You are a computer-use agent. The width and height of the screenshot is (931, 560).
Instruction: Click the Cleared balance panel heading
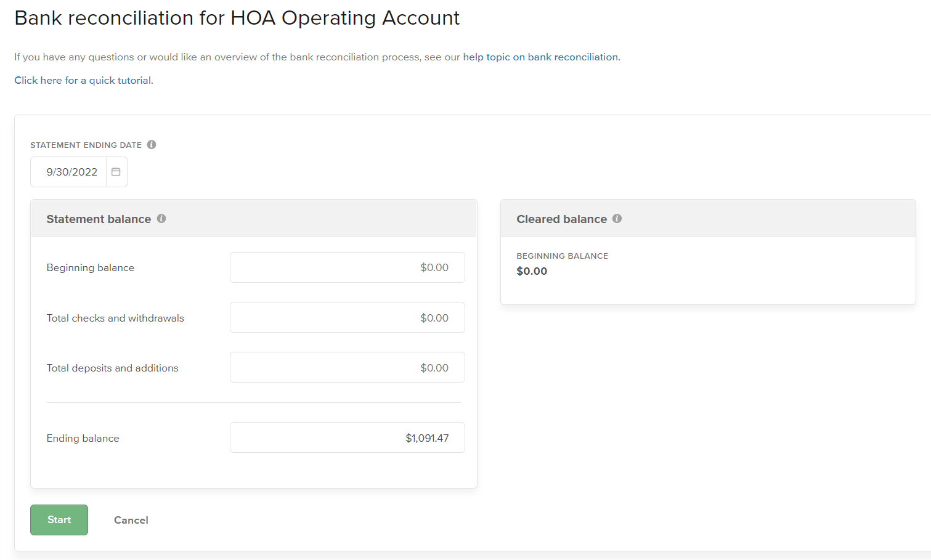pyautogui.click(x=561, y=219)
